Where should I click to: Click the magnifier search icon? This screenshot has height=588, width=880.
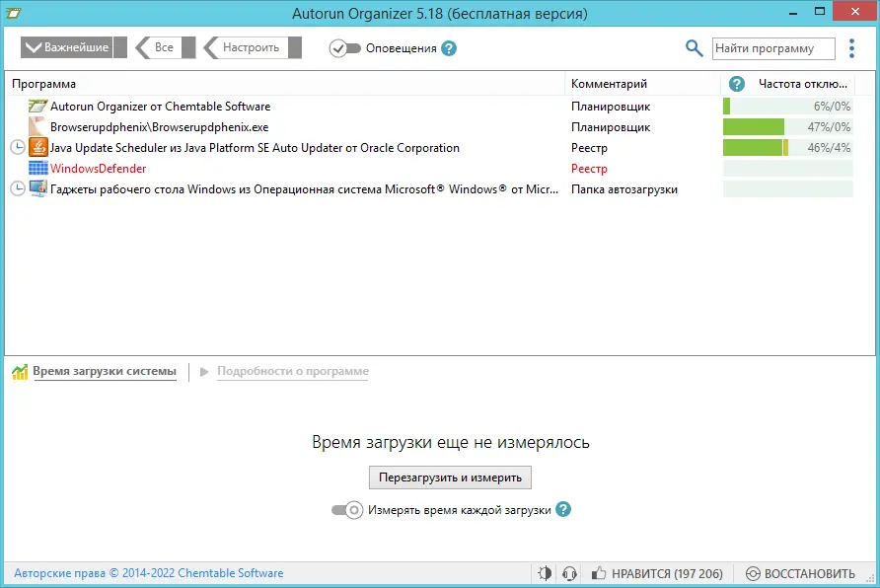pyautogui.click(x=694, y=48)
